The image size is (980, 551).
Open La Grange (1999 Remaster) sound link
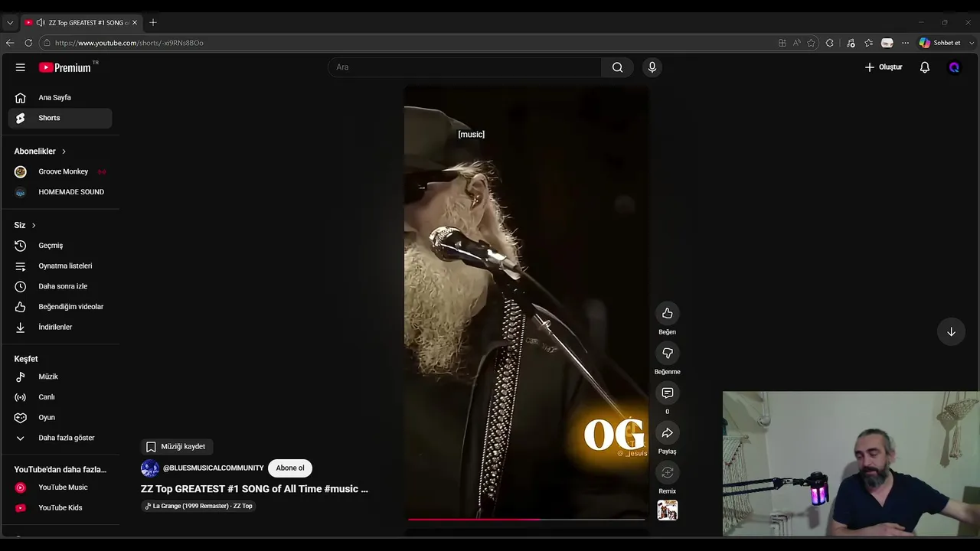(x=198, y=506)
